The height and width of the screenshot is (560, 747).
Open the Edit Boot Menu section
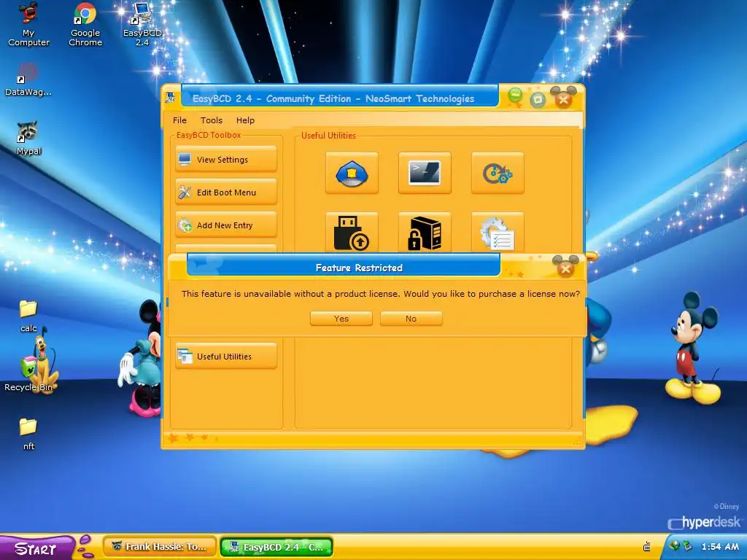tap(226, 192)
